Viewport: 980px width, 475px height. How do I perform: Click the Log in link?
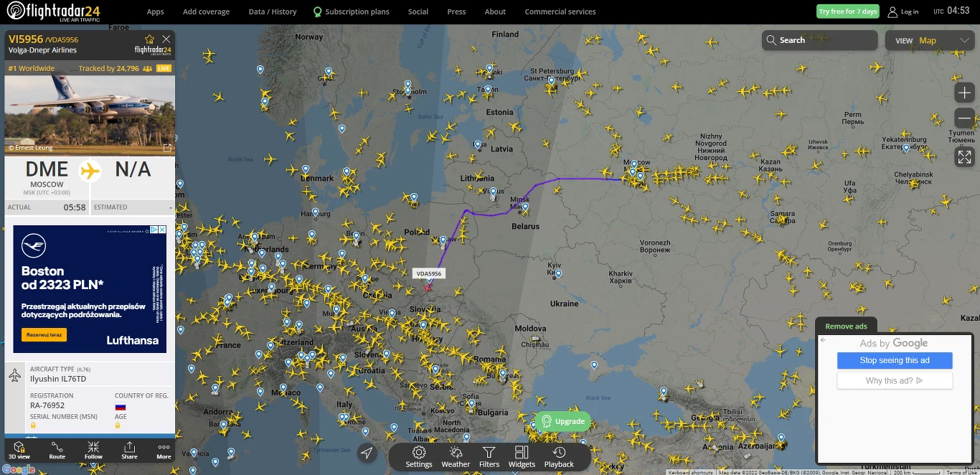click(x=903, y=11)
